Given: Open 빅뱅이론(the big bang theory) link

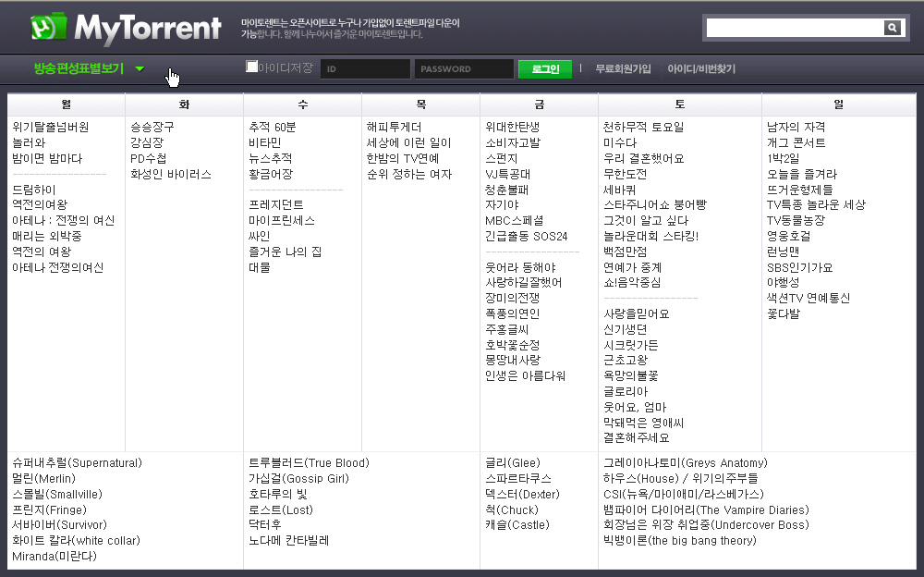Looking at the screenshot, I should click(x=680, y=540).
